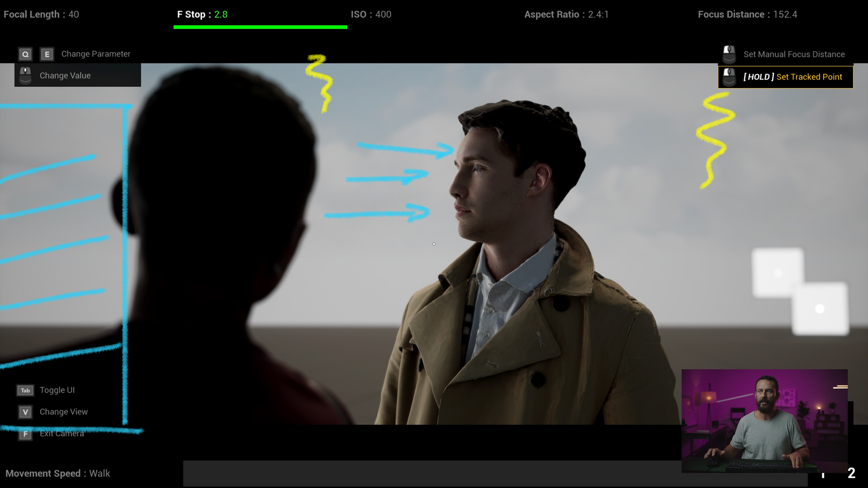This screenshot has height=488, width=868.
Task: Select the Aspect Ratio parameter
Action: (x=566, y=14)
